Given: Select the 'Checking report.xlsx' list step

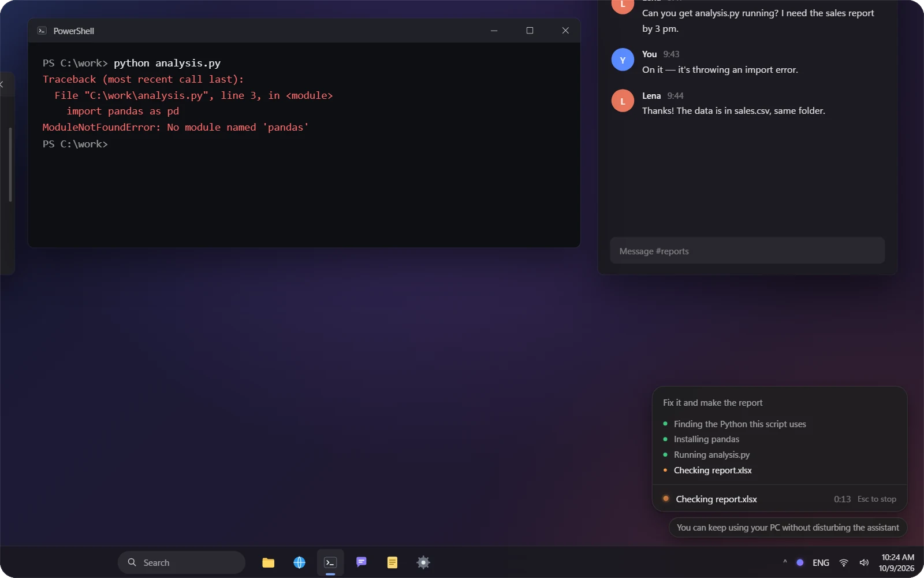Looking at the screenshot, I should pyautogui.click(x=713, y=470).
